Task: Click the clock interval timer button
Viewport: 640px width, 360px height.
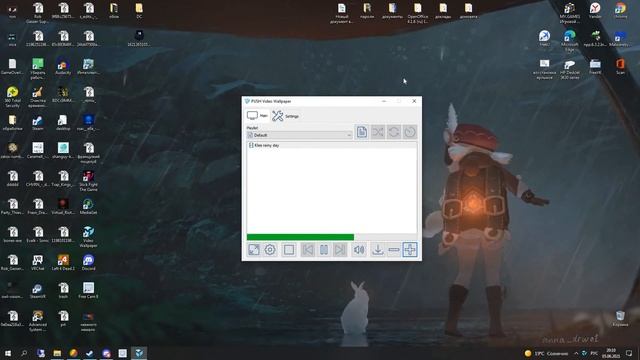Action: pos(410,132)
